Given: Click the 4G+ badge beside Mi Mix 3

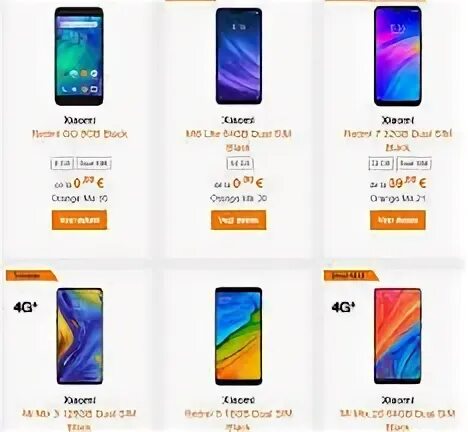Looking at the screenshot, I should pos(25,307).
